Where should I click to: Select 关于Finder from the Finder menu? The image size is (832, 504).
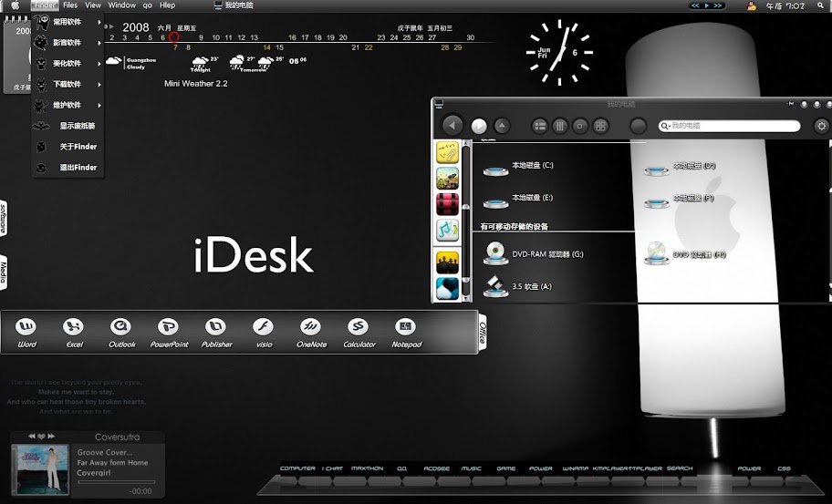pos(78,147)
